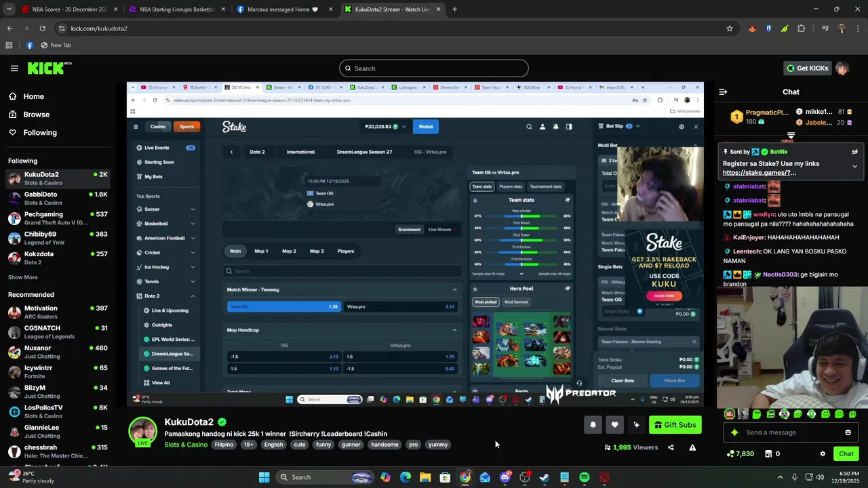
Task: Open Chrome three-dot menu
Action: (x=859, y=28)
